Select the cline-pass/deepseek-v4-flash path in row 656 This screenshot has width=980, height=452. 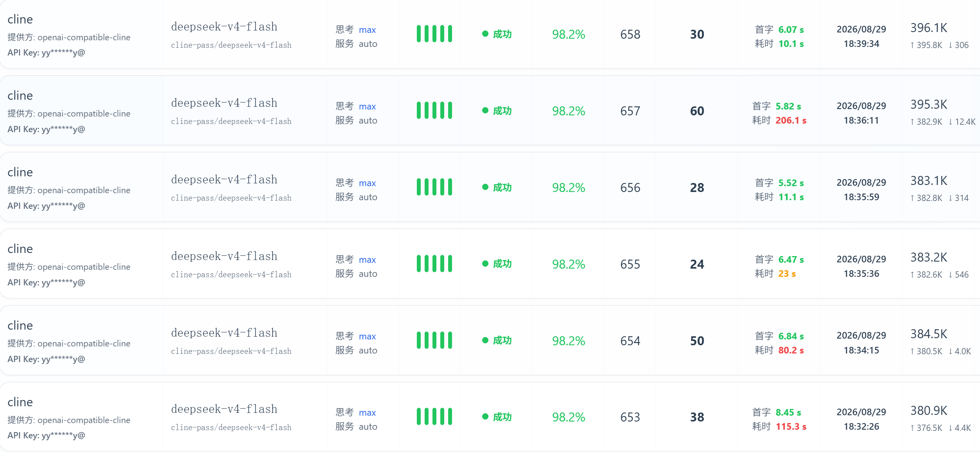pos(231,198)
